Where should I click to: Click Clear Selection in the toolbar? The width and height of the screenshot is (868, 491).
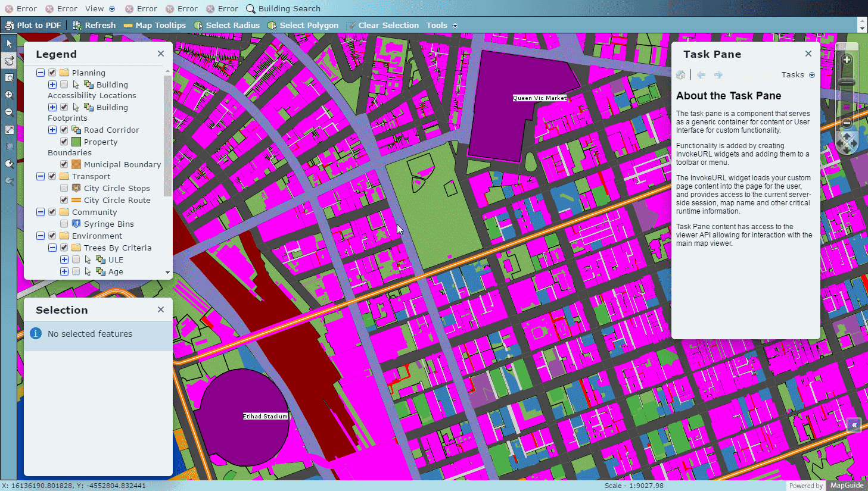pos(388,25)
